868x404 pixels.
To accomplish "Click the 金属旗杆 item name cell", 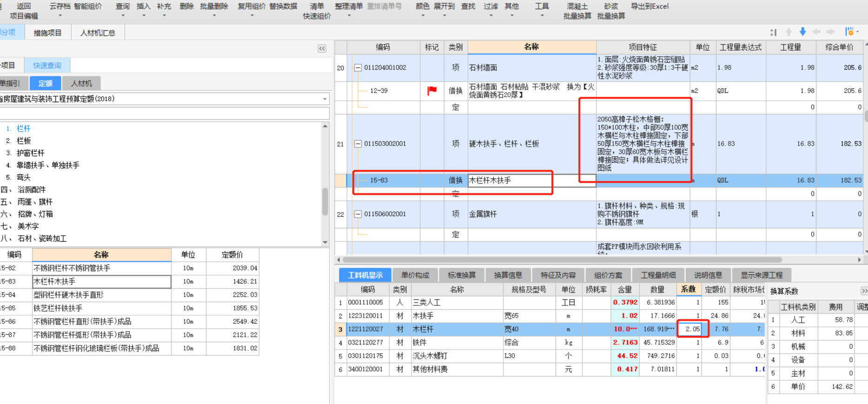I will [x=532, y=214].
